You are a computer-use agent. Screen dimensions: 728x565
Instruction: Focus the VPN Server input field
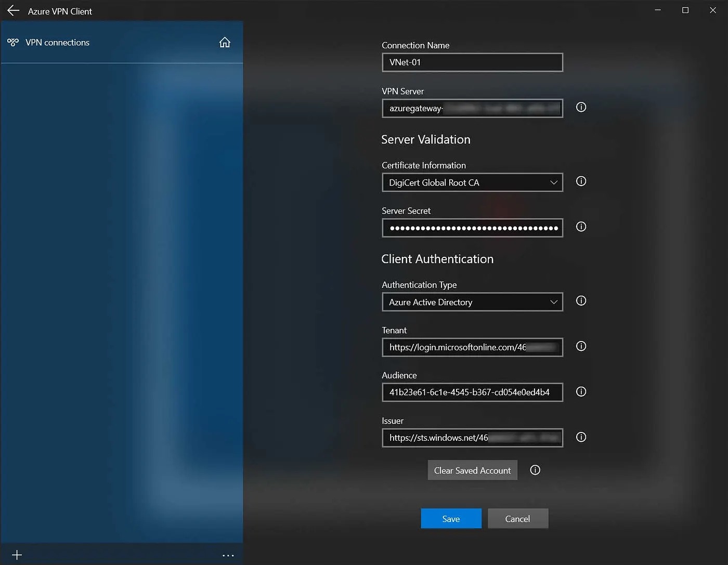tap(472, 108)
